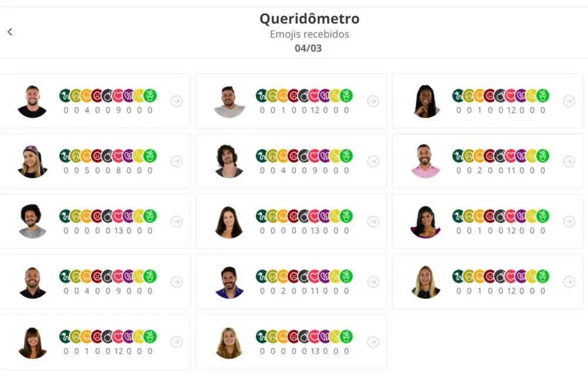588x380 pixels.
Task: Open details arrow on the bottom-middle card
Action: point(373,341)
